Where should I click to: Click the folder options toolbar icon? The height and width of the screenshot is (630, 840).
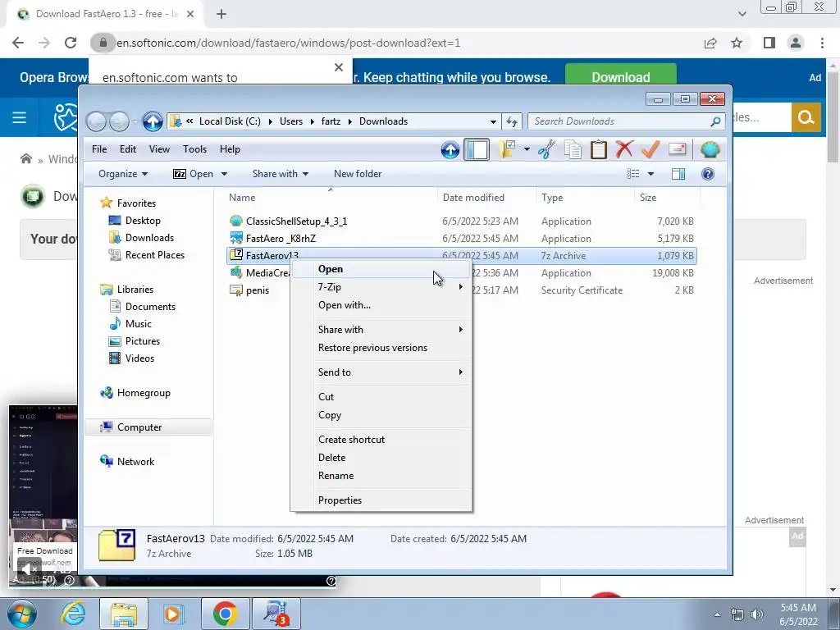(507, 150)
